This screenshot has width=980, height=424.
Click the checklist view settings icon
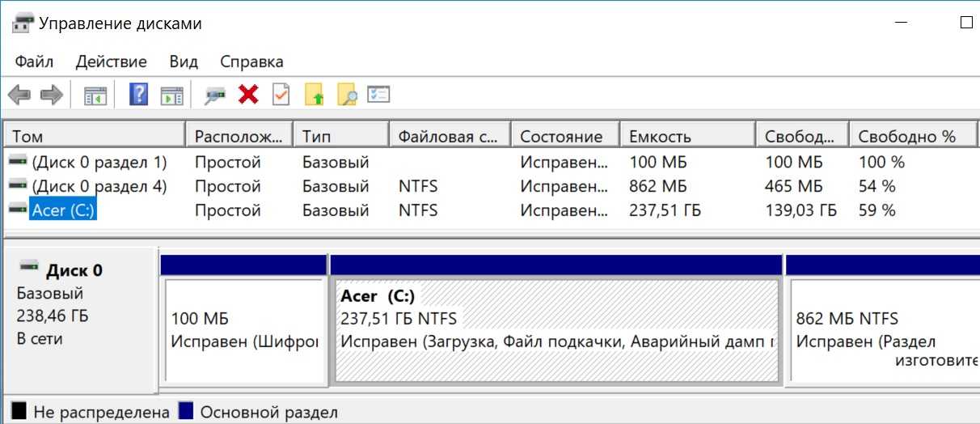click(x=378, y=95)
